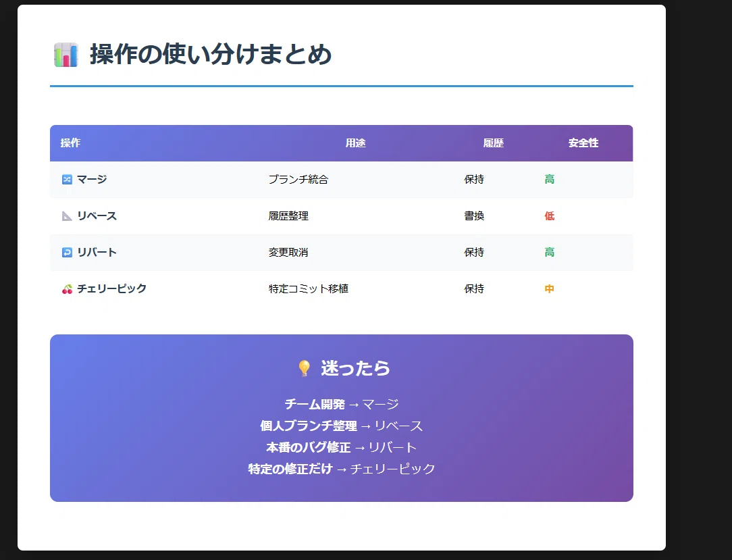The height and width of the screenshot is (560, 732).
Task: Click the orange 中 safety value
Action: point(550,288)
